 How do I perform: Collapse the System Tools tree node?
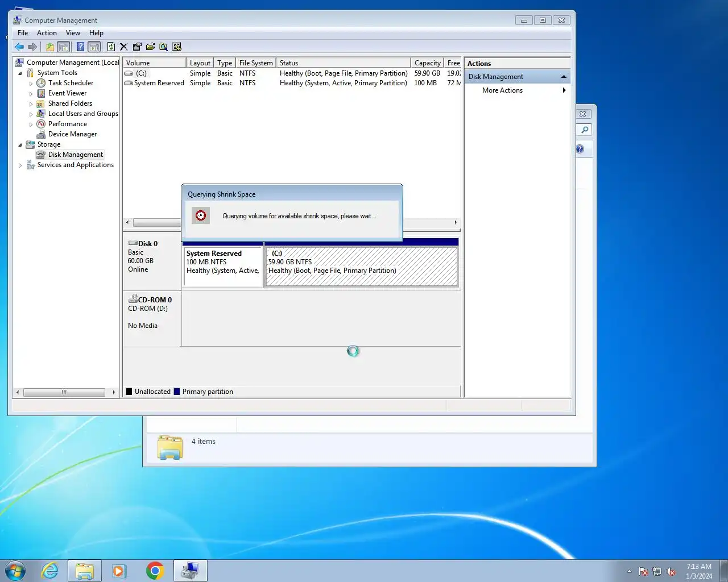click(20, 73)
